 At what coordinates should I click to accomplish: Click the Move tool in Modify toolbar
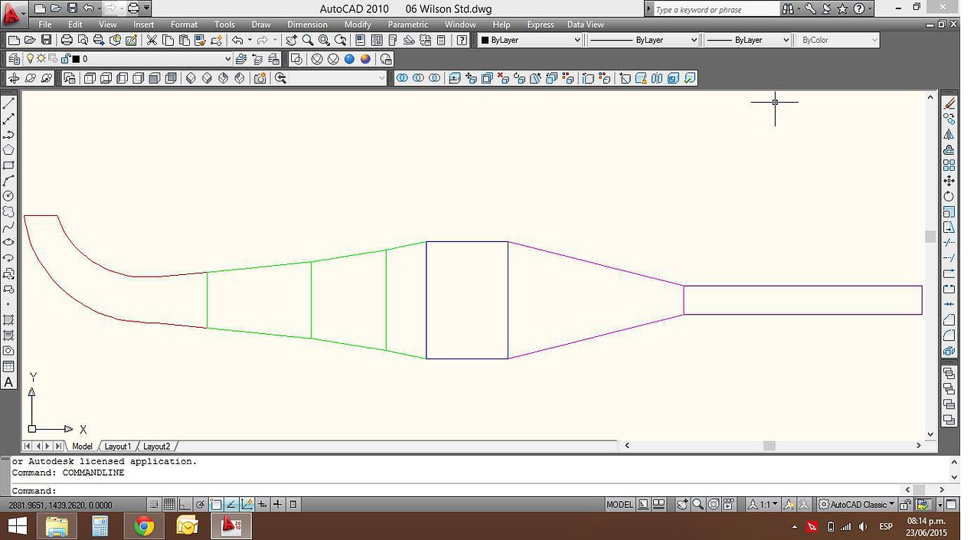949,181
